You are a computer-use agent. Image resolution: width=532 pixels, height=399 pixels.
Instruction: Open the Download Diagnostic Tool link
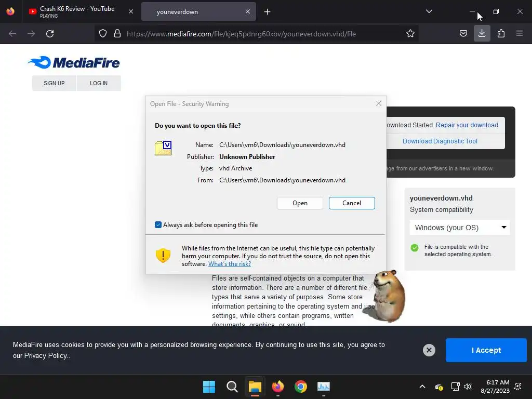point(440,141)
